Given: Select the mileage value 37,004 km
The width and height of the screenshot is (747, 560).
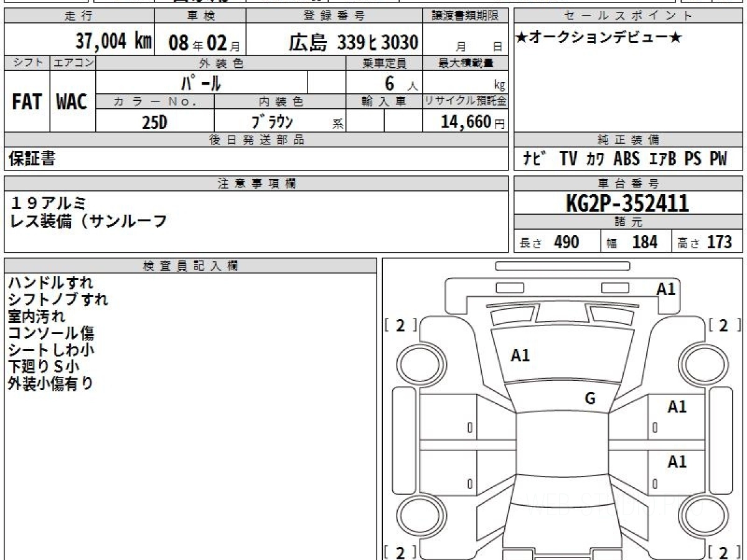Looking at the screenshot, I should tap(114, 42).
